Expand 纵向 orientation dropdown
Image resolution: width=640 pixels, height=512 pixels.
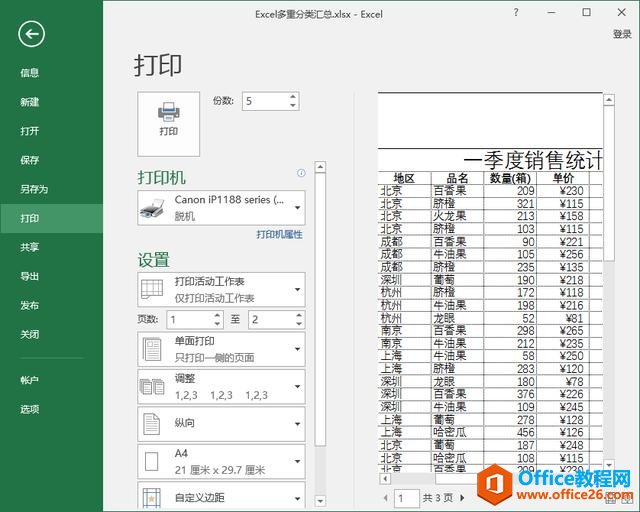coord(221,424)
